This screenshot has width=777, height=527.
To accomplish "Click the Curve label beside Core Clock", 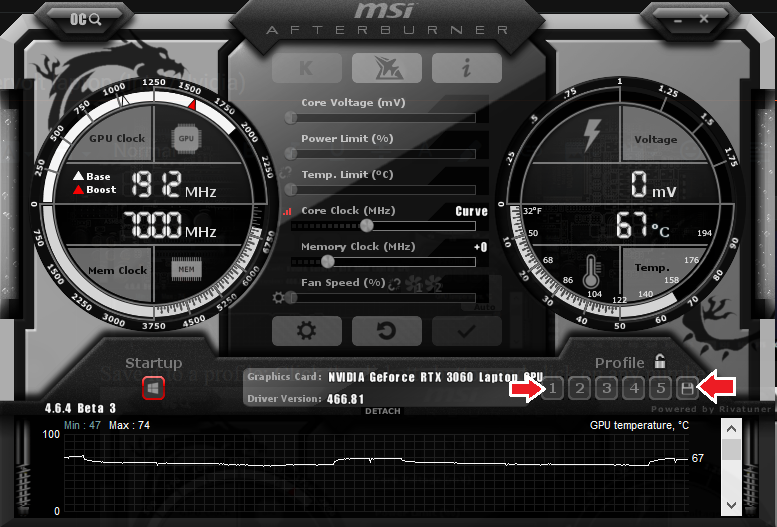I will 471,211.
